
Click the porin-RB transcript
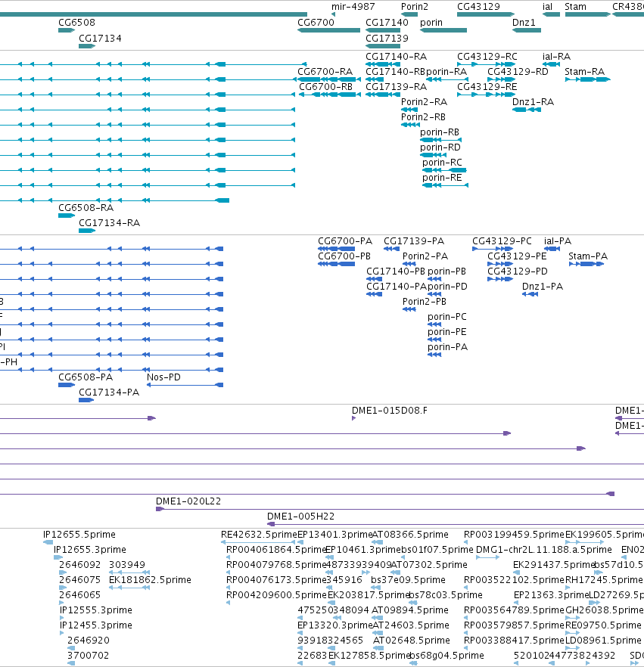pyautogui.click(x=440, y=140)
